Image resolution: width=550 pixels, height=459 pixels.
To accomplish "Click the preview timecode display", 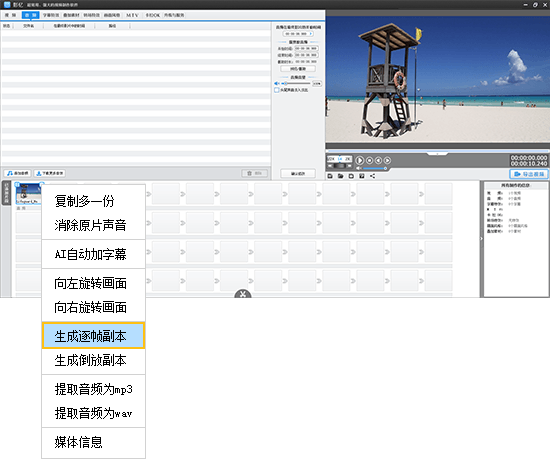I will pyautogui.click(x=529, y=161).
